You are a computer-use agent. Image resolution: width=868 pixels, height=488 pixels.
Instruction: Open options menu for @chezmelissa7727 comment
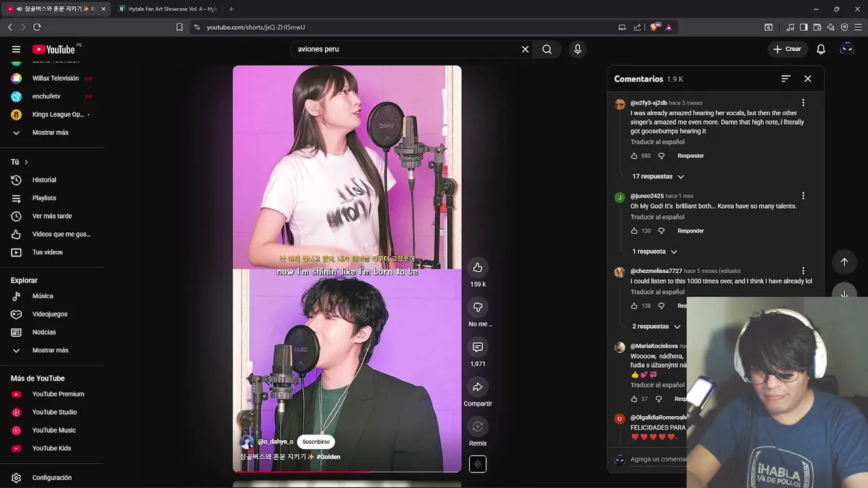(803, 271)
